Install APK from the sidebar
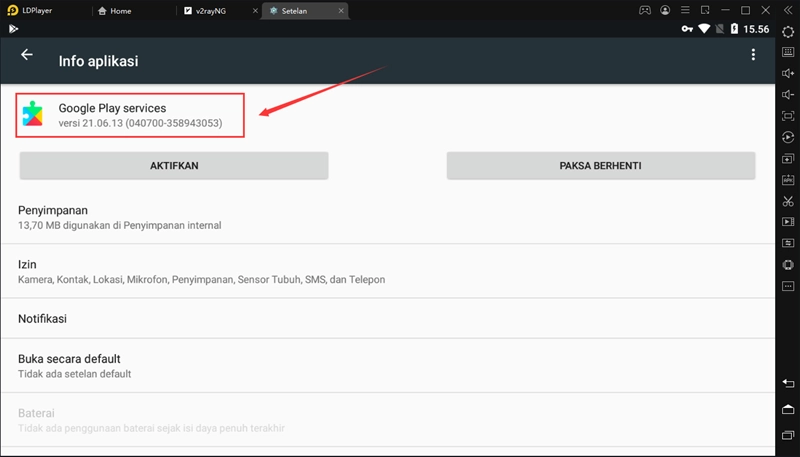The width and height of the screenshot is (800, 457). pyautogui.click(x=788, y=180)
